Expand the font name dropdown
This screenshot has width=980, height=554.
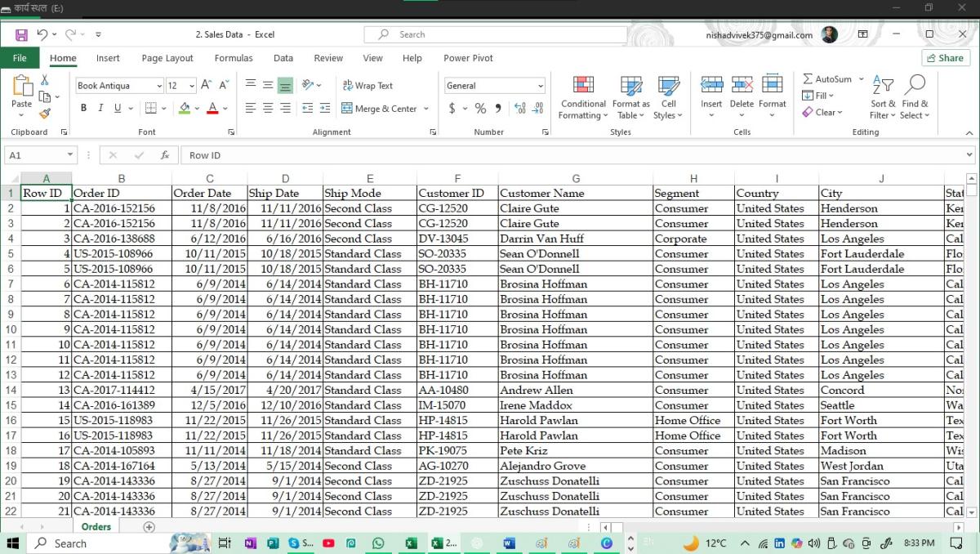(158, 86)
